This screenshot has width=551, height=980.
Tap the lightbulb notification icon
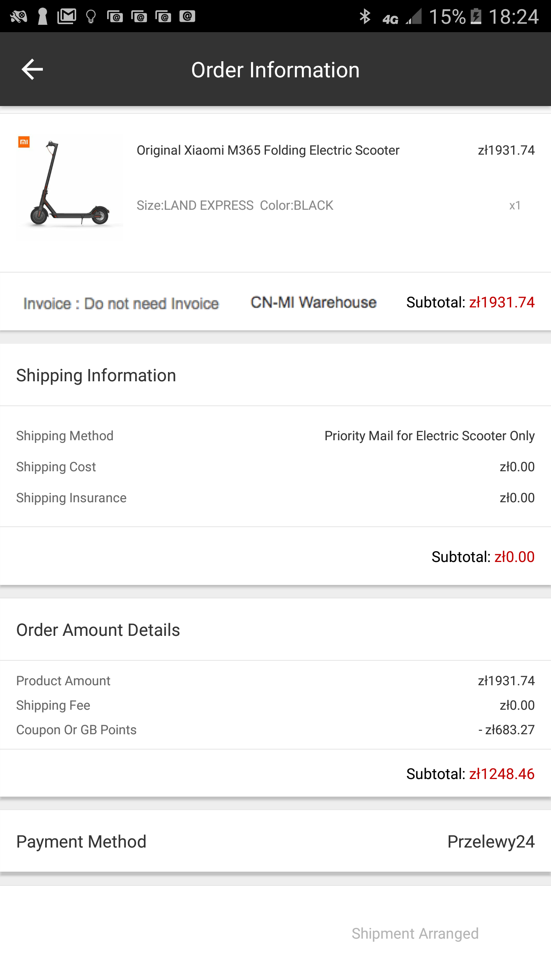click(x=91, y=16)
